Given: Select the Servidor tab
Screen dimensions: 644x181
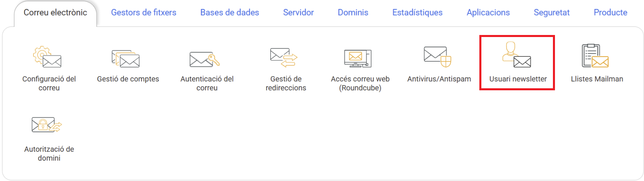Looking at the screenshot, I should [x=298, y=13].
